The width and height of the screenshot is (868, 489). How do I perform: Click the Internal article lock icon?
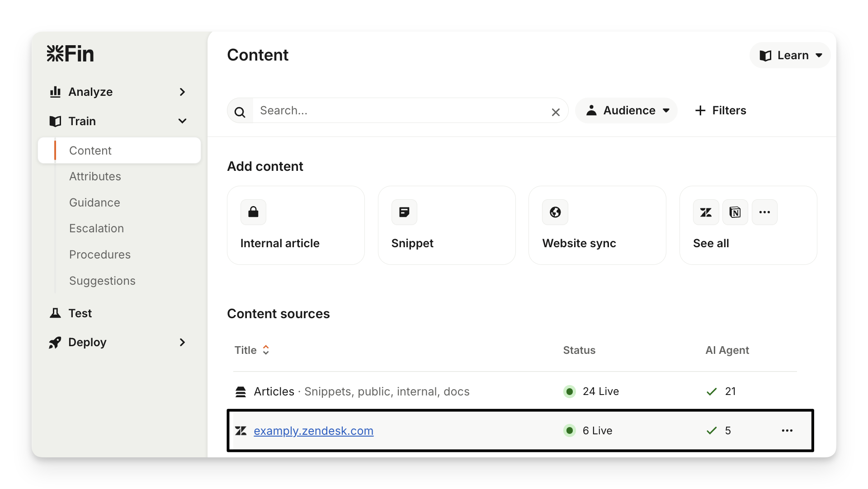(253, 212)
